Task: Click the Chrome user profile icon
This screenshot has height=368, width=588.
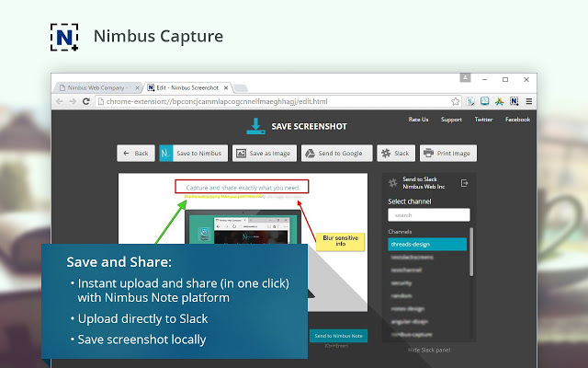Action: coord(465,77)
